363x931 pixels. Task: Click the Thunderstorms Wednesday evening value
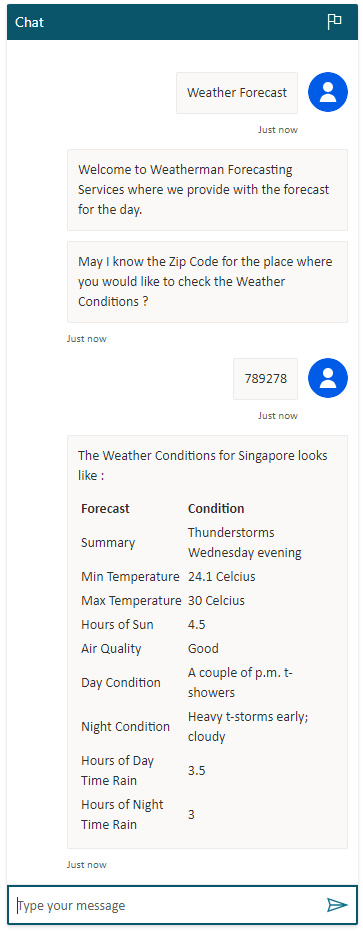click(x=245, y=543)
